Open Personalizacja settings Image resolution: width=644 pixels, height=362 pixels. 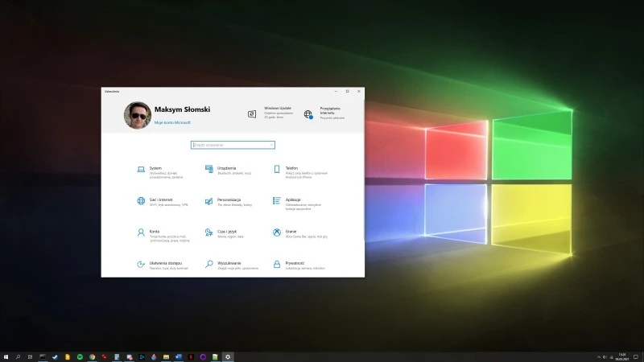click(x=229, y=202)
